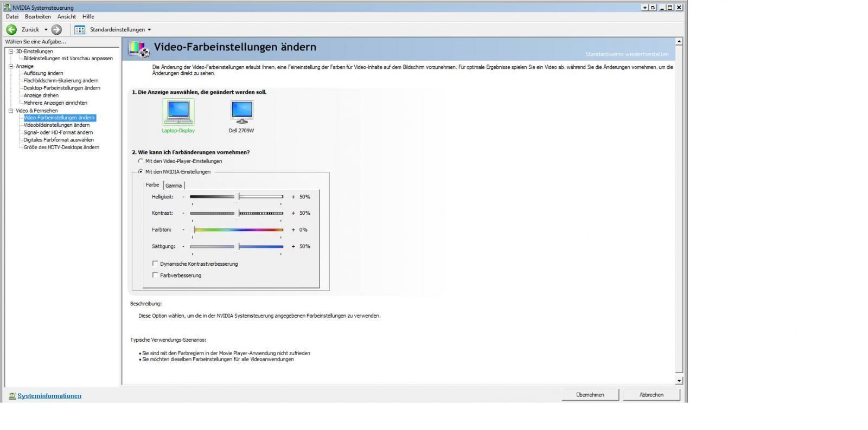Enable Farbverbesserung checkbox
This screenshot has height=430, width=868.
point(155,275)
